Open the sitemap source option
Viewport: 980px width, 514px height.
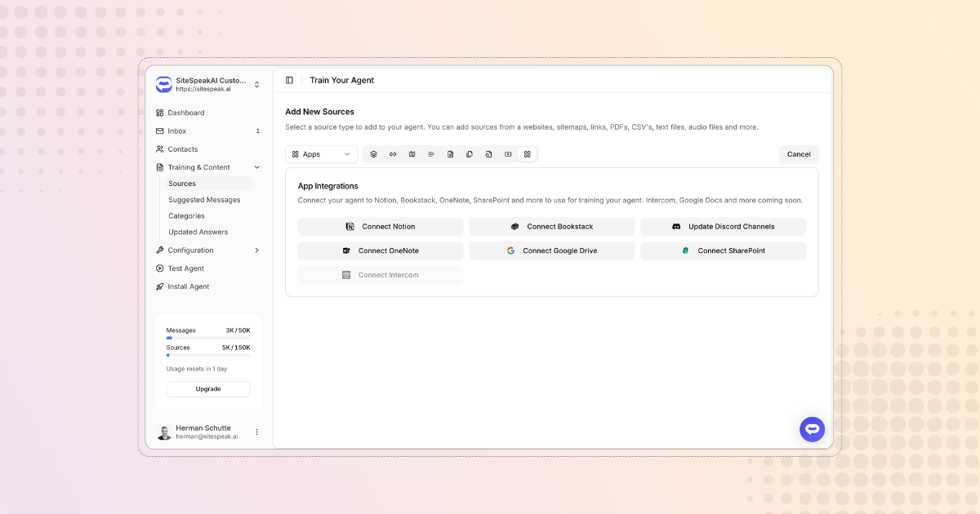(x=412, y=154)
